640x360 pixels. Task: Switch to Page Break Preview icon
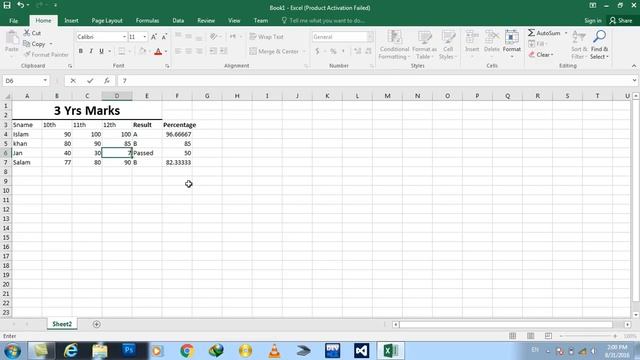pos(548,336)
